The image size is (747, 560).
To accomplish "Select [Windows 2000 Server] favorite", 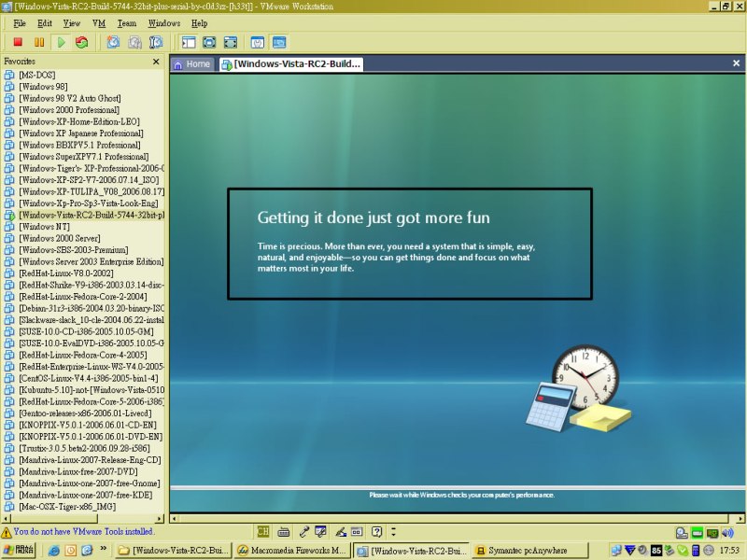I will (x=60, y=238).
